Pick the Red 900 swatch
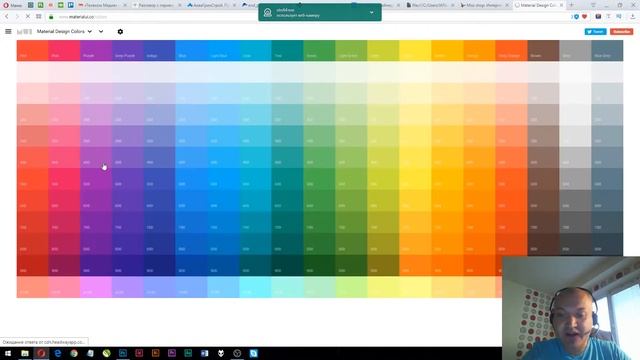 pyautogui.click(x=32, y=265)
